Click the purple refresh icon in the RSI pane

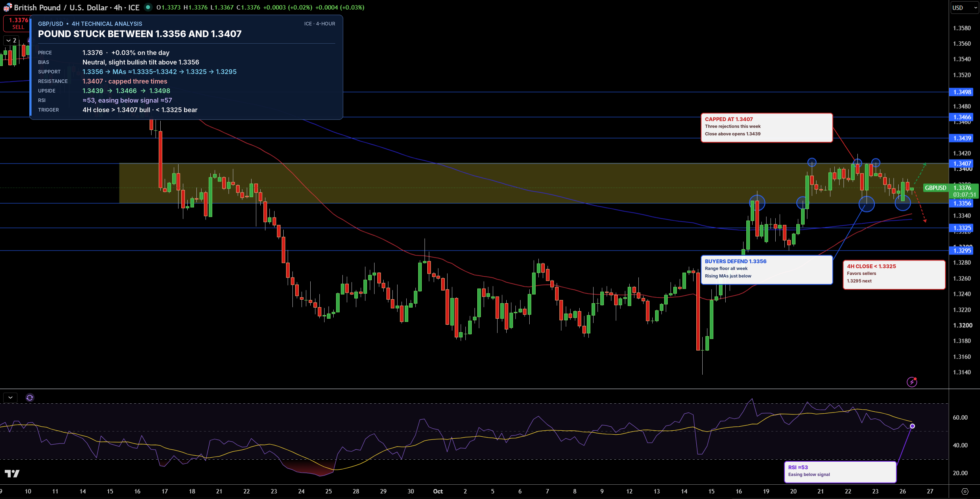tap(30, 397)
